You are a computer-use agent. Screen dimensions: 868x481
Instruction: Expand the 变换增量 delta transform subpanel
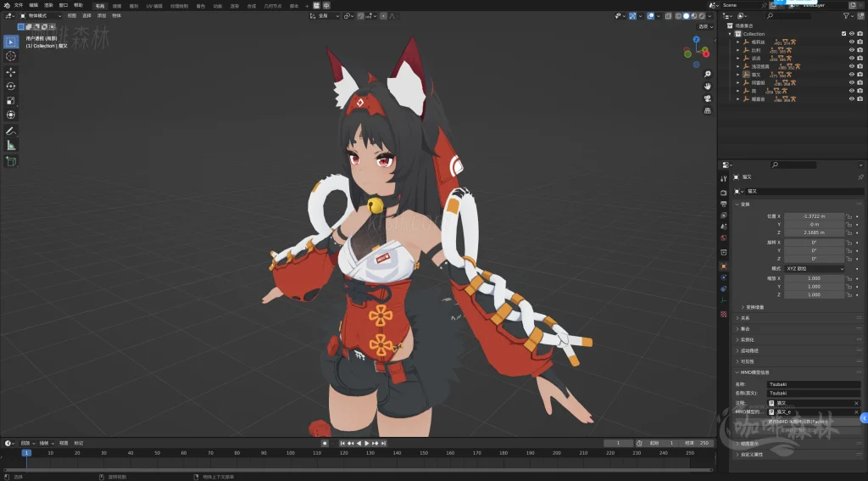(753, 307)
